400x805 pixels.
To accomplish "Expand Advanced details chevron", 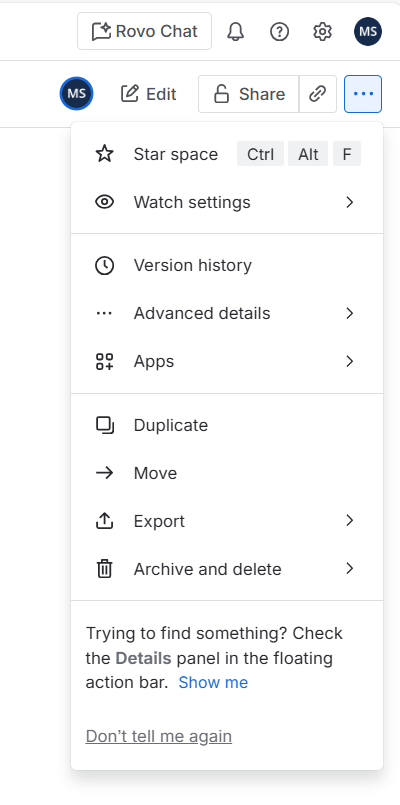I will [x=350, y=313].
